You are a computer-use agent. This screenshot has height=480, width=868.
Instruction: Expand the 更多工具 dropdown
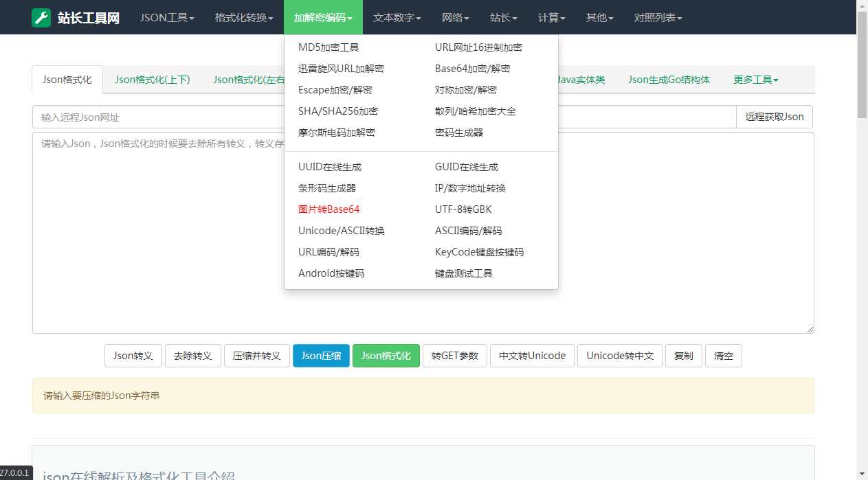click(754, 79)
